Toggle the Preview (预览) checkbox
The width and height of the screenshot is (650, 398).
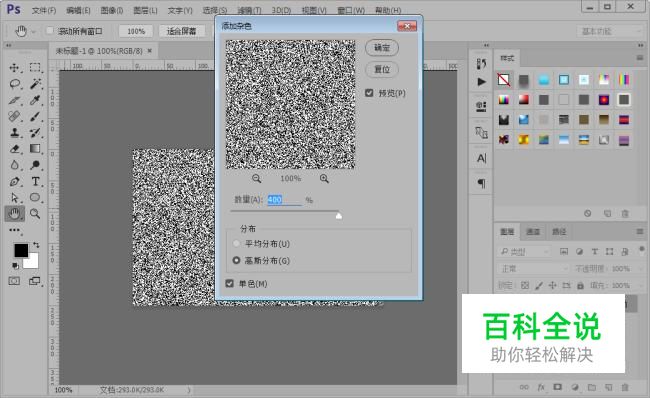[x=369, y=93]
